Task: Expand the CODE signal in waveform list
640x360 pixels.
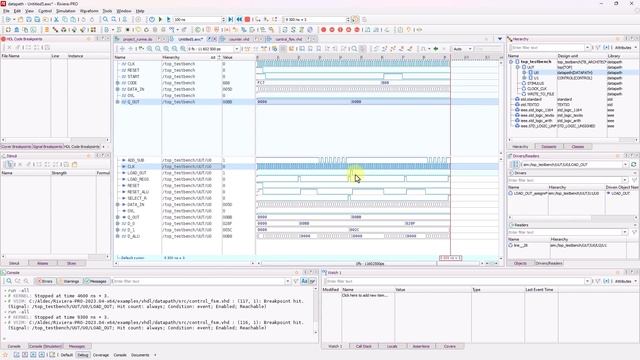Action: tap(118, 83)
